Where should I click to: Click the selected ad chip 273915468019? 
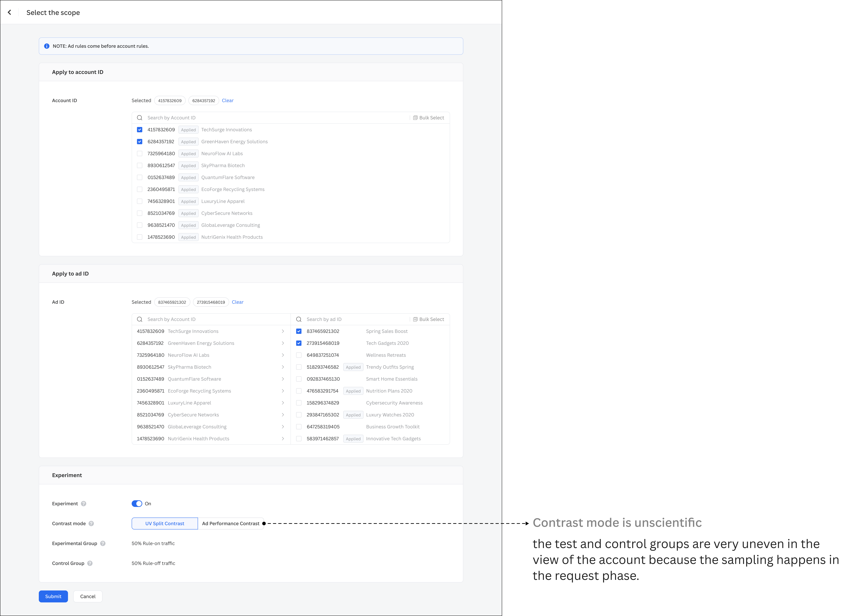point(211,302)
